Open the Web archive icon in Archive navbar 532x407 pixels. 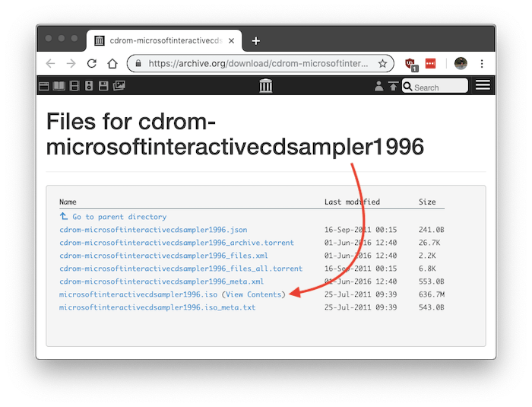pos(44,86)
